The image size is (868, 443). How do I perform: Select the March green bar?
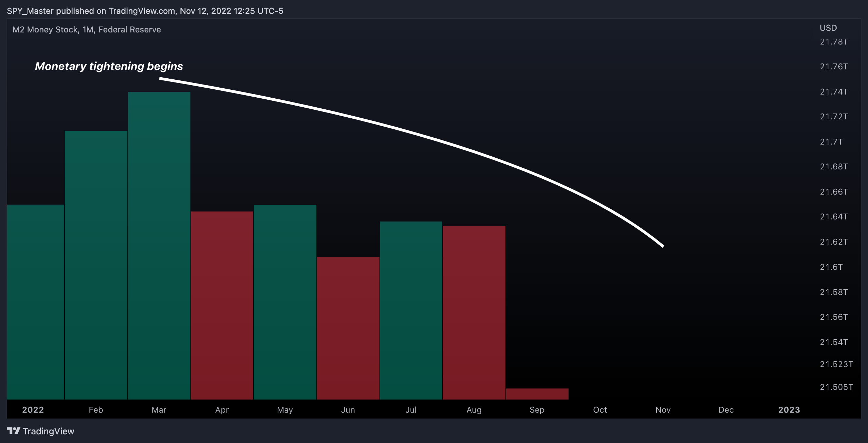click(x=159, y=246)
